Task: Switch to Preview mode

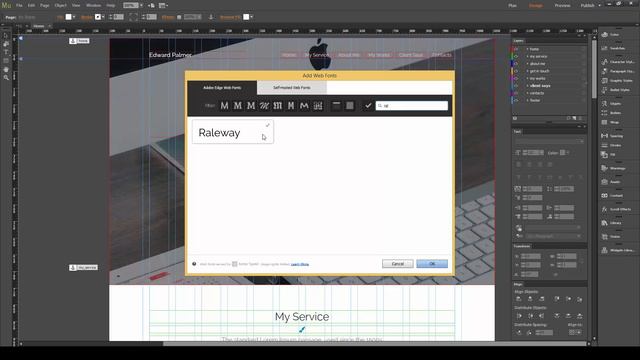Action: pyautogui.click(x=562, y=5)
